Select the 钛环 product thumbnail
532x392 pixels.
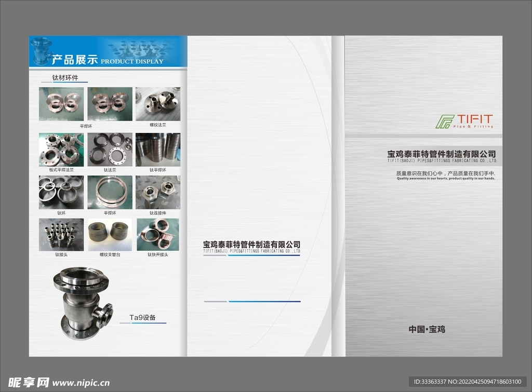pos(61,192)
